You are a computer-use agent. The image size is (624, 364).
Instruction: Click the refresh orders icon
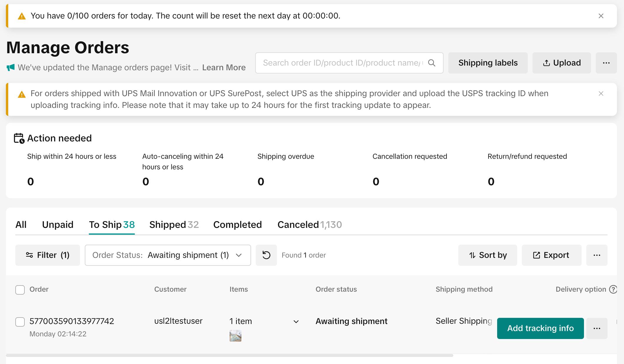[x=266, y=255]
